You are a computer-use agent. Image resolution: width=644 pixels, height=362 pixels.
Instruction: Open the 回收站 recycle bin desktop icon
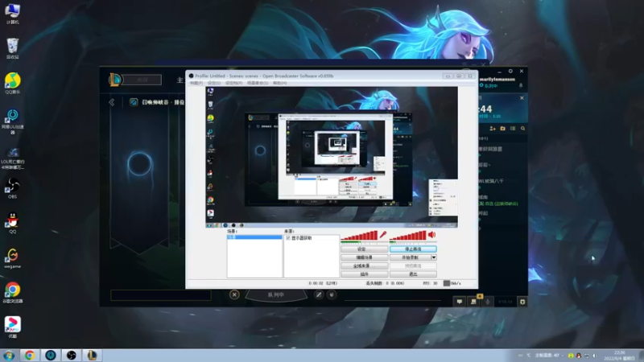click(12, 48)
